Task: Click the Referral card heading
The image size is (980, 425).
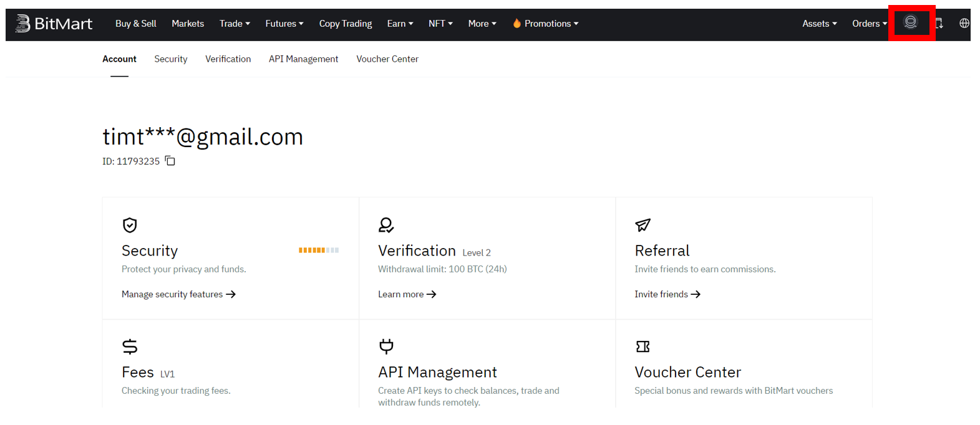Action: point(662,251)
